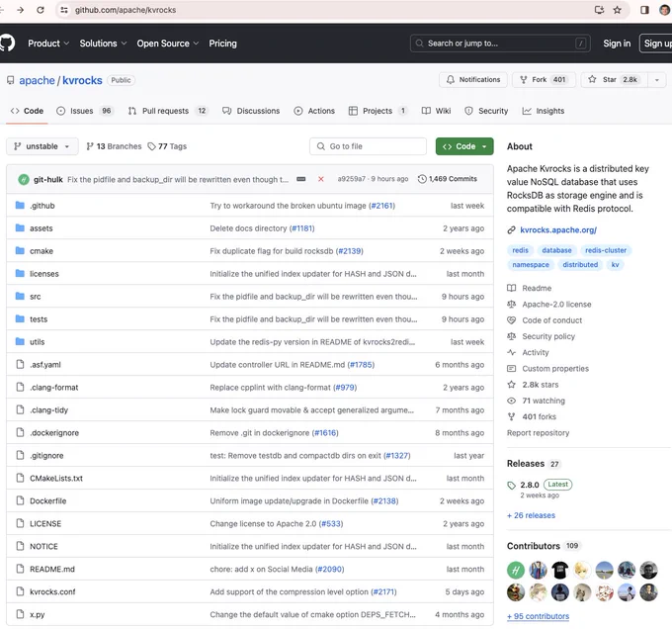This screenshot has width=672, height=629.
Task: Open first contributor avatar with hash symbol
Action: tap(516, 570)
